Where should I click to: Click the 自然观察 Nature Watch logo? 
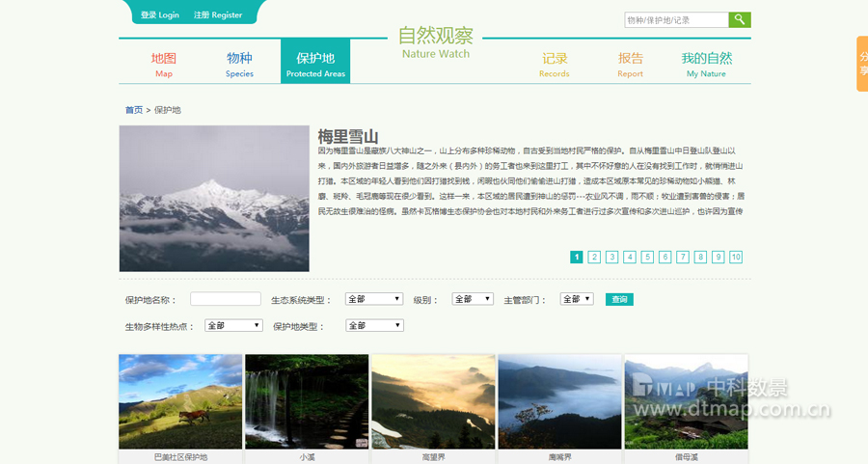pyautogui.click(x=436, y=42)
